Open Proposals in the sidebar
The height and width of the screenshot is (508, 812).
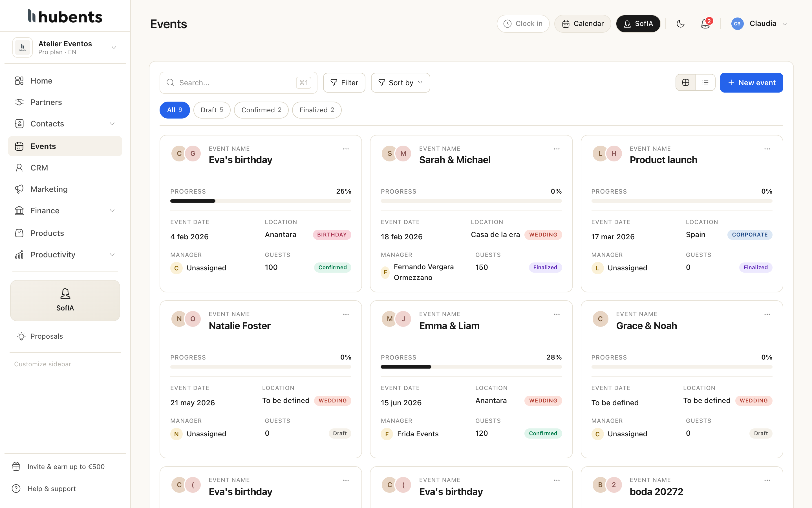point(65,336)
